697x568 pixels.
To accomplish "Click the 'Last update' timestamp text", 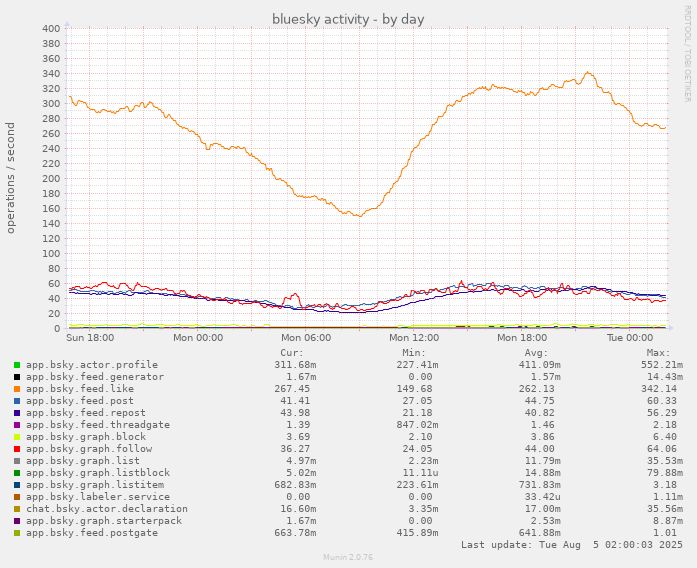I will click(572, 545).
